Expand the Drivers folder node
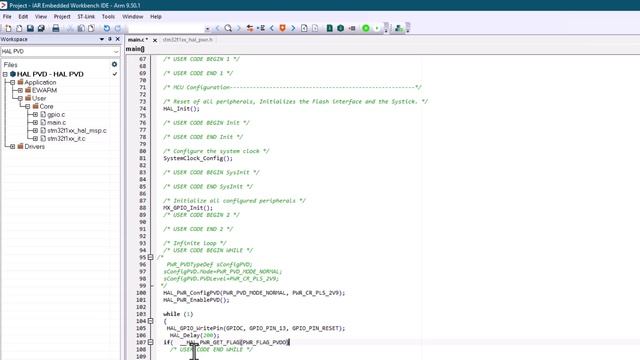 pos(13,147)
